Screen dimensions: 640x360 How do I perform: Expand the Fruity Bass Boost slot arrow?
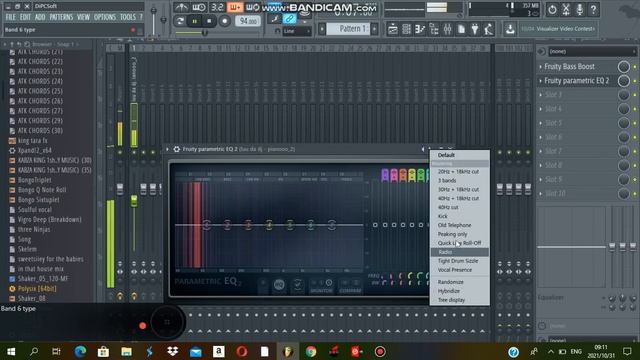[541, 67]
